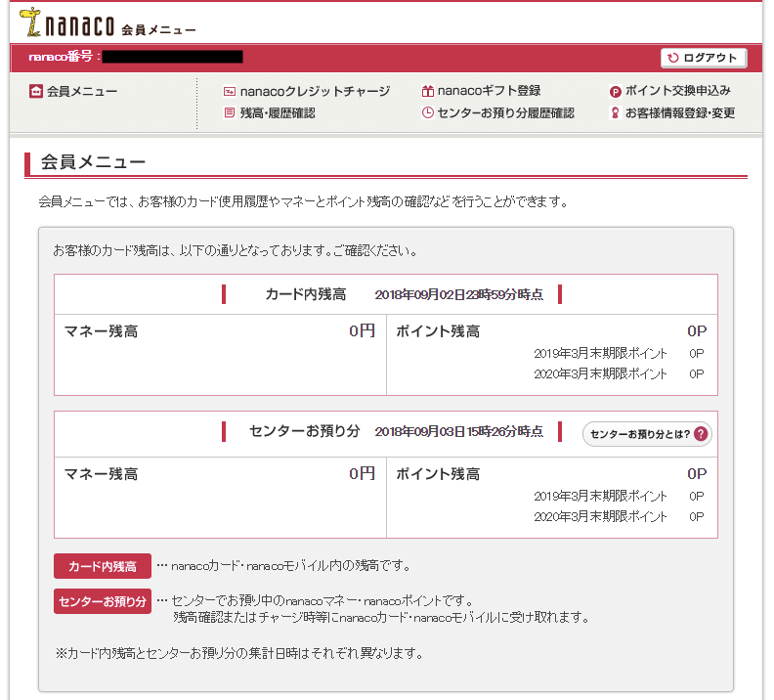Click the clock icon beside センターお預り分履歴確認
Screen dimensions: 774x700
pos(427,113)
